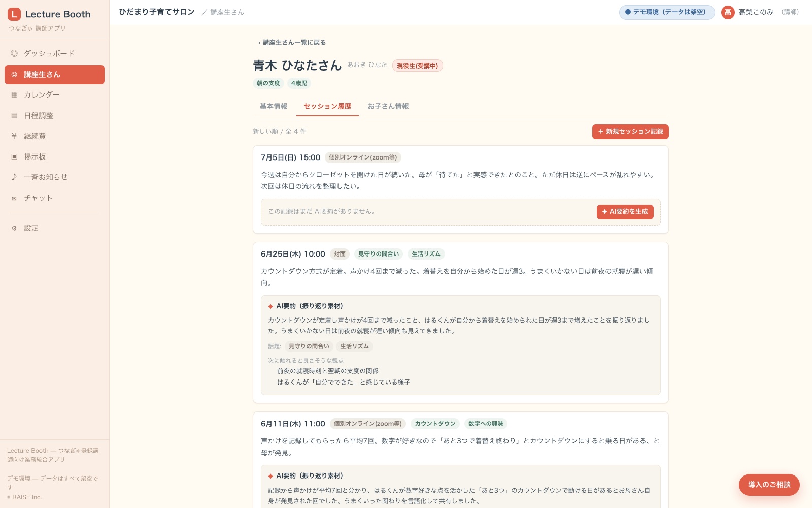
Task: Click はるくんが「自分でできた」suggestion line
Action: pyautogui.click(x=344, y=382)
